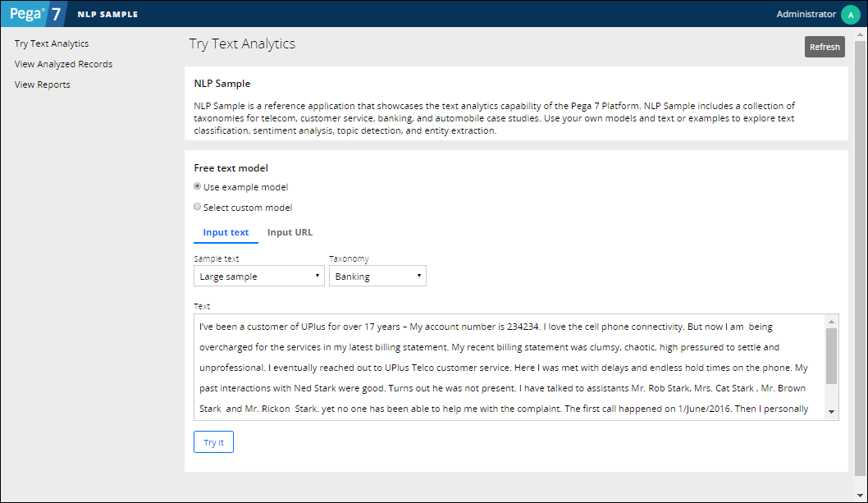Click the text area scrollbar thumb
Viewport: 868px width, 503px height.
click(x=831, y=355)
